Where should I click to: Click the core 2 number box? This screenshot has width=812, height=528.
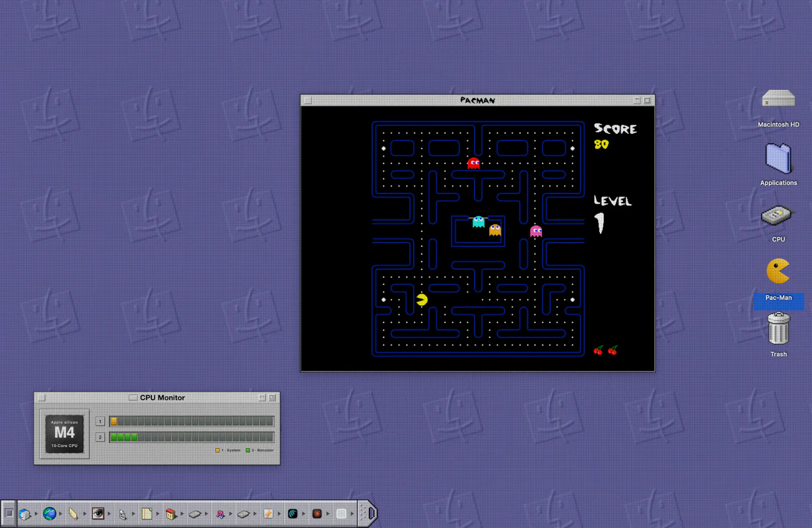pos(100,437)
